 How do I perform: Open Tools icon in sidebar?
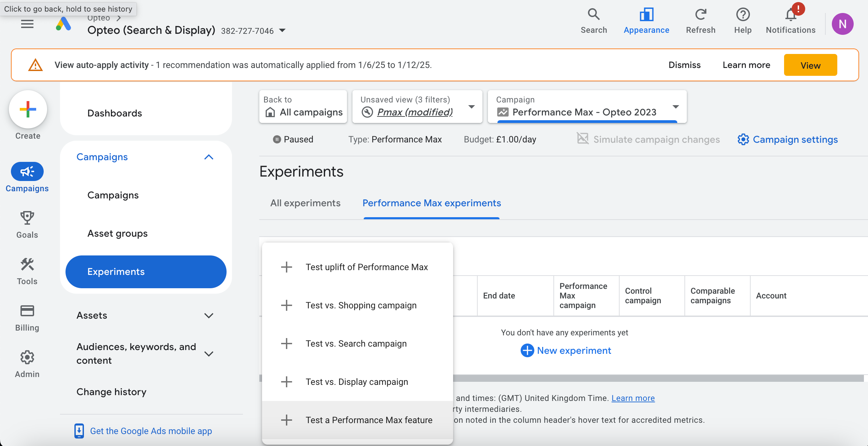27,264
